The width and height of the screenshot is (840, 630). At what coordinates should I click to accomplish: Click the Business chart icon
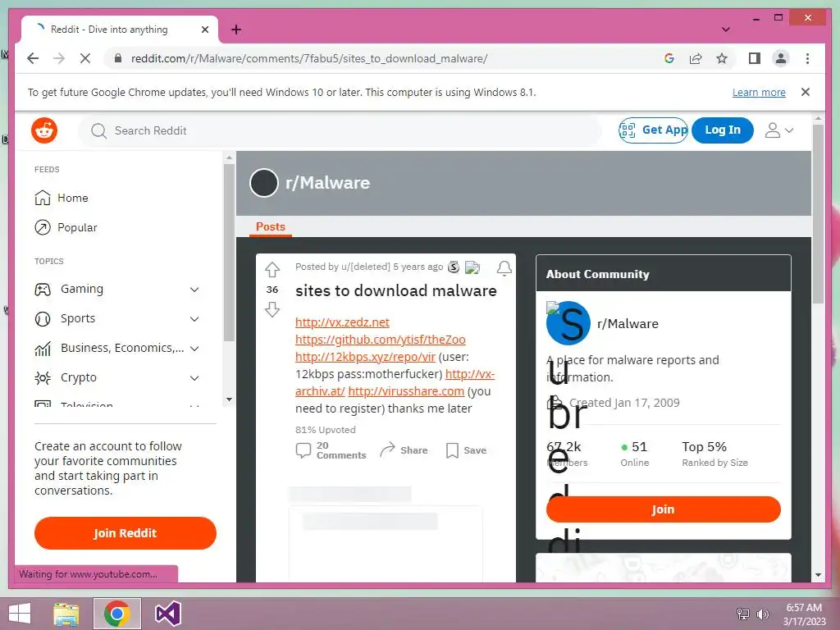[x=43, y=349]
